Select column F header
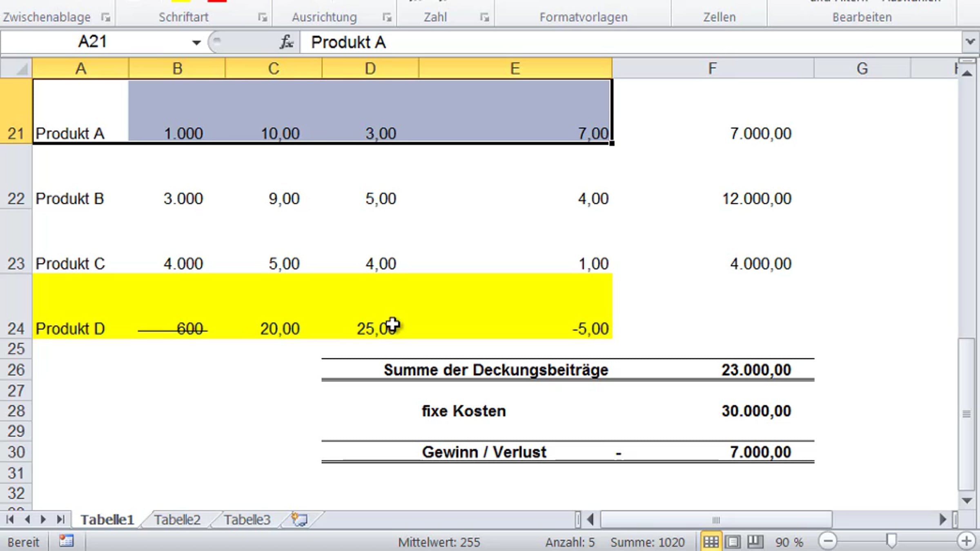This screenshot has width=980, height=551. [713, 69]
